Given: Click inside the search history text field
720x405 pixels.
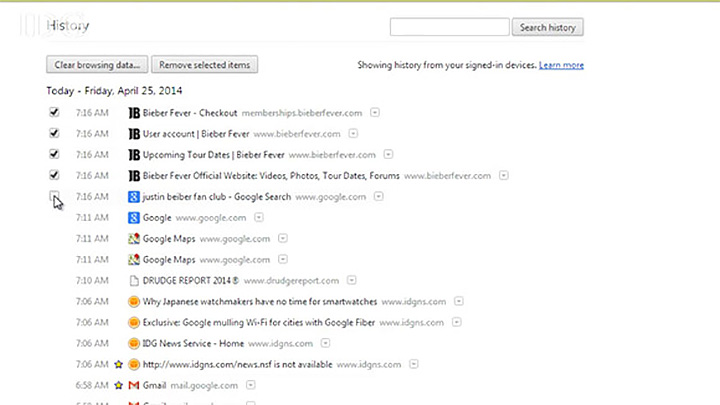Looking at the screenshot, I should [450, 27].
